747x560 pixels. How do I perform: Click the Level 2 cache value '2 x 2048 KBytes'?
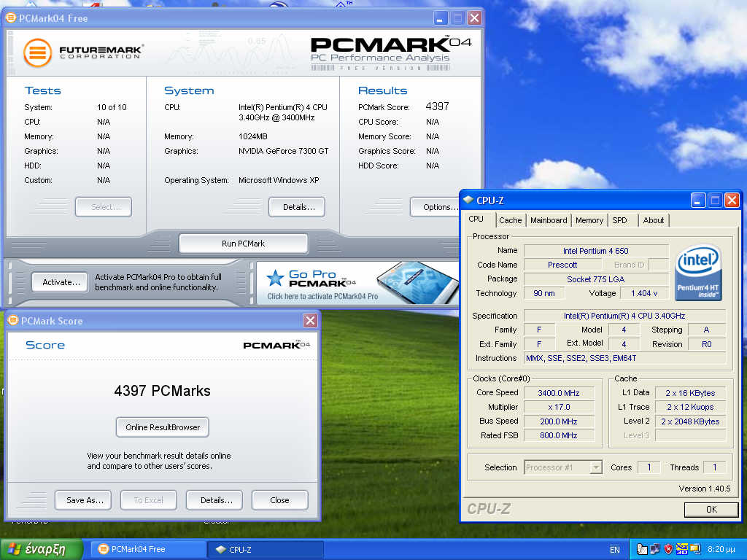point(690,421)
